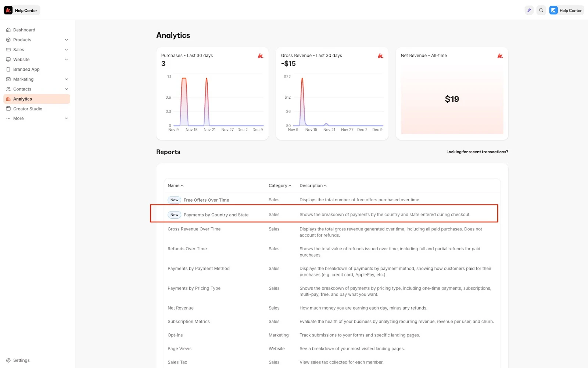Click the Kajabi logo in the top left
The image size is (588, 368).
tap(8, 10)
